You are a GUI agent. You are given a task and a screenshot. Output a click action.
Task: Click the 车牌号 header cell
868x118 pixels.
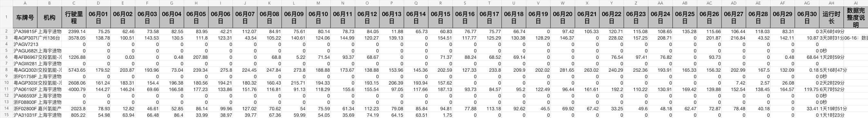pyautogui.click(x=25, y=17)
